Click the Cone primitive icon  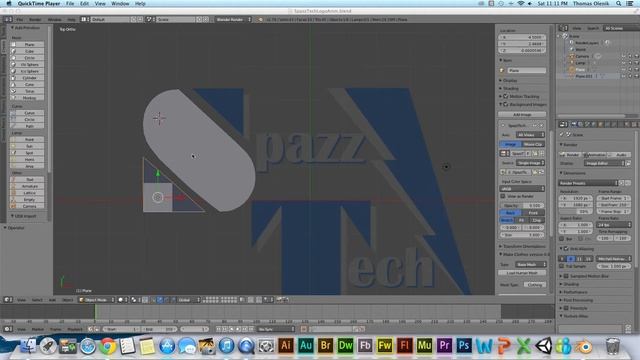(x=13, y=84)
